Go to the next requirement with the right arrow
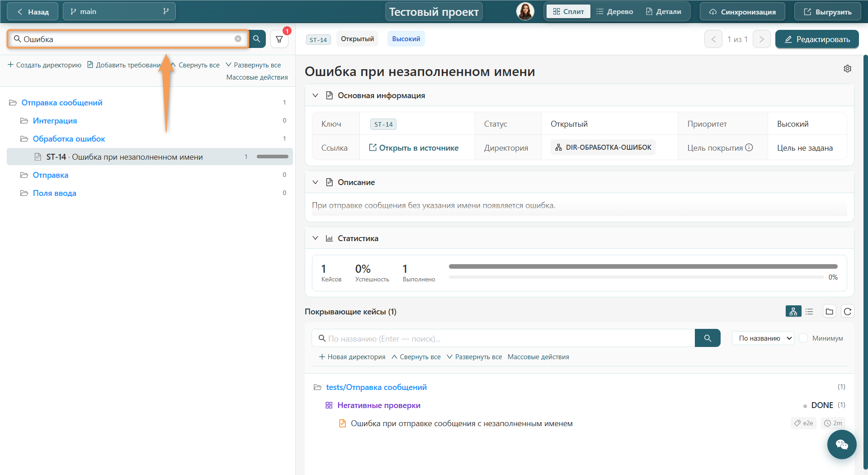 click(761, 39)
